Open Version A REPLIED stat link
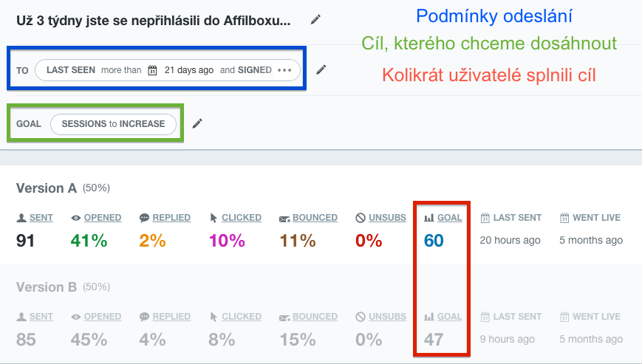 [171, 218]
